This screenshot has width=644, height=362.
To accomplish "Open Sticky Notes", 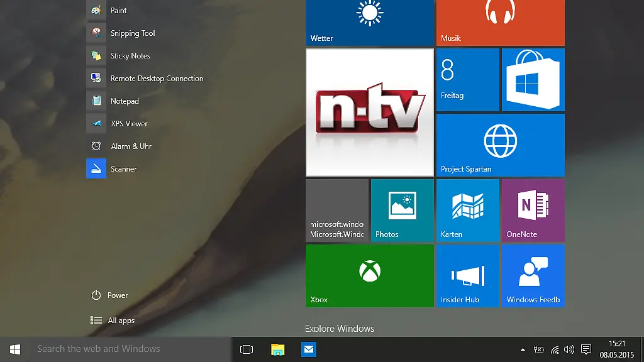I will point(129,55).
